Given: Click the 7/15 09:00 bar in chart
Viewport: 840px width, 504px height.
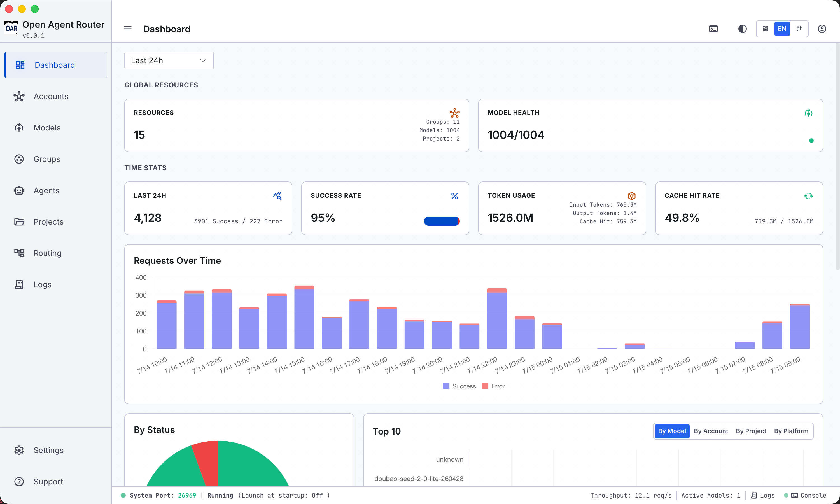Looking at the screenshot, I should [800, 326].
